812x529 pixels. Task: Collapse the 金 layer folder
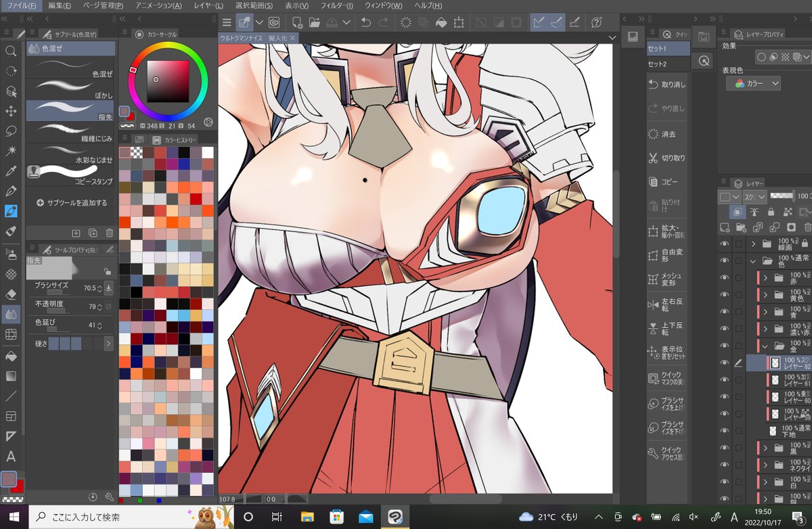pos(765,346)
